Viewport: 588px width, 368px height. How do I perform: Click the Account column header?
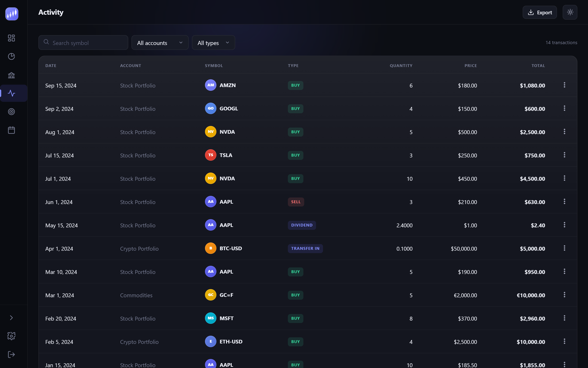coord(130,66)
